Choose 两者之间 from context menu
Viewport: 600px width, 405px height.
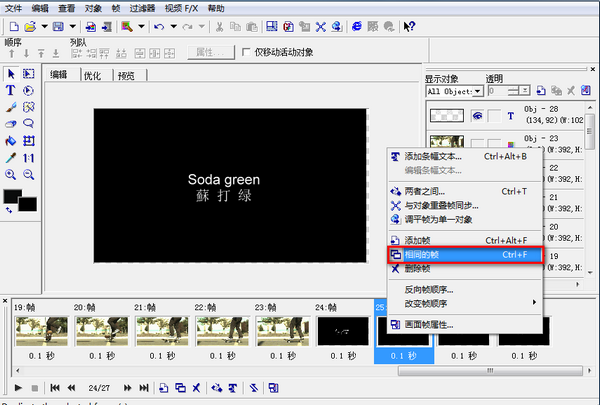[x=465, y=191]
